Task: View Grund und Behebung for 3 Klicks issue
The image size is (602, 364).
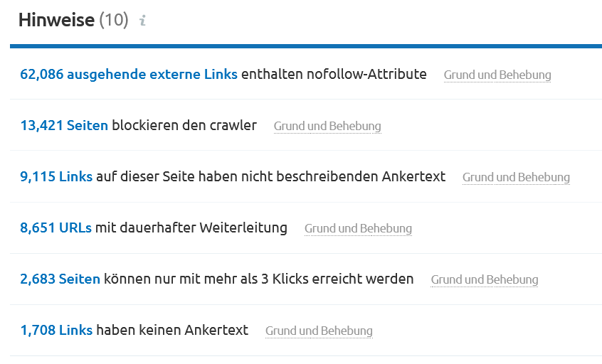Action: coord(485,280)
